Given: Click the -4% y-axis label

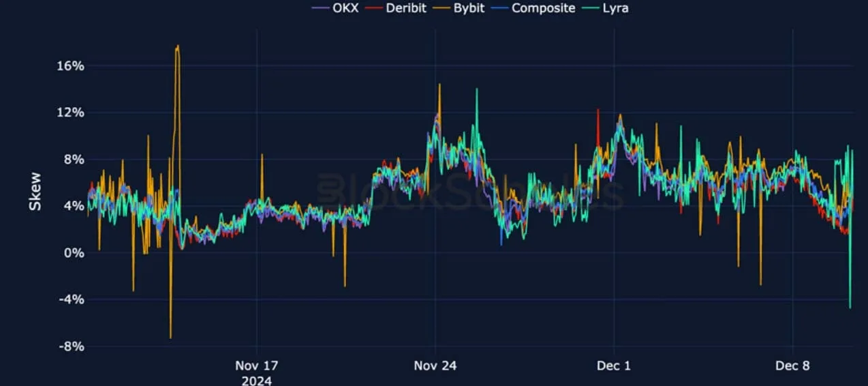Looking at the screenshot, I should click(x=72, y=299).
